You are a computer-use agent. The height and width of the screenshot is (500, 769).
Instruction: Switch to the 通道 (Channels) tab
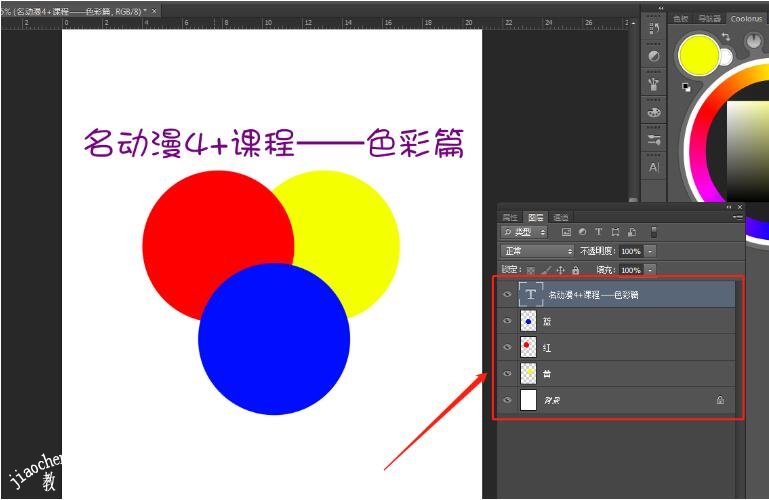[561, 217]
